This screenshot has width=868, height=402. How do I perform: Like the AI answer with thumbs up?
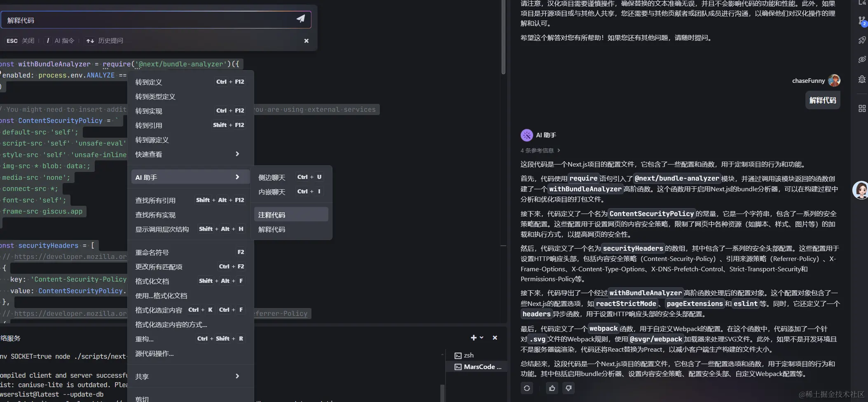pyautogui.click(x=552, y=388)
